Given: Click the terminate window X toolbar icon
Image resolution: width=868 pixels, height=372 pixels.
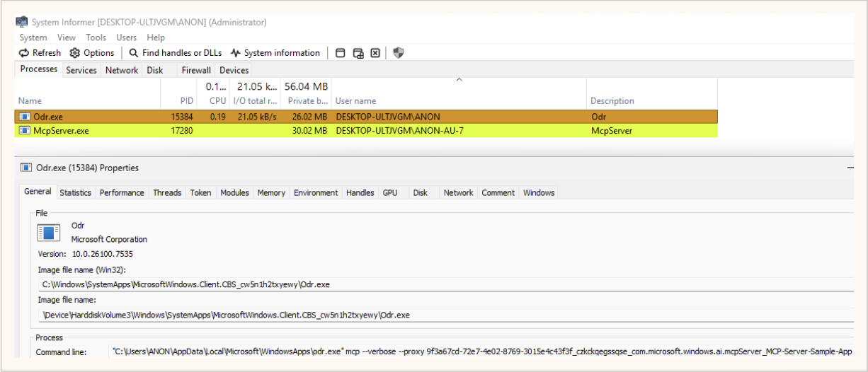Looking at the screenshot, I should [375, 53].
